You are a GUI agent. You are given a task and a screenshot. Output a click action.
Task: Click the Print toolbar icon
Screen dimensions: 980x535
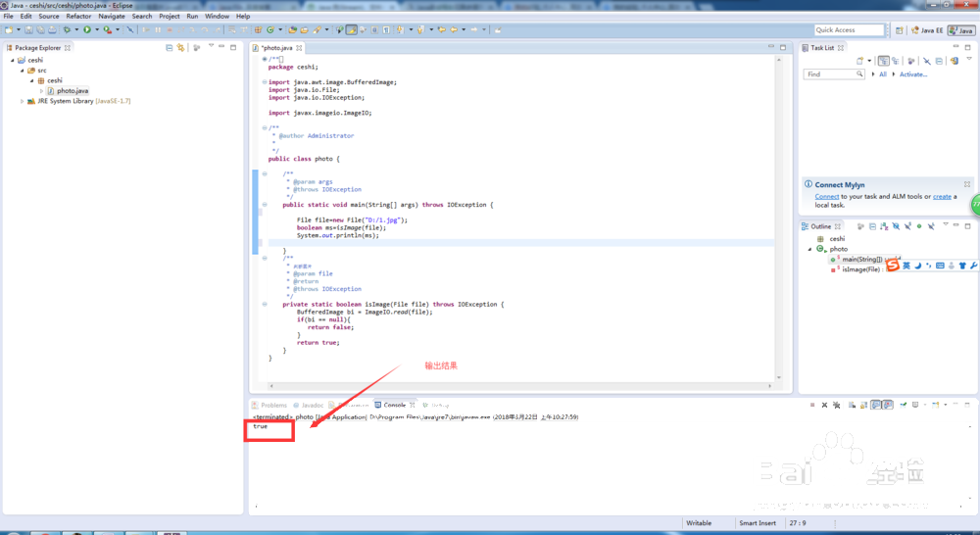(53, 29)
